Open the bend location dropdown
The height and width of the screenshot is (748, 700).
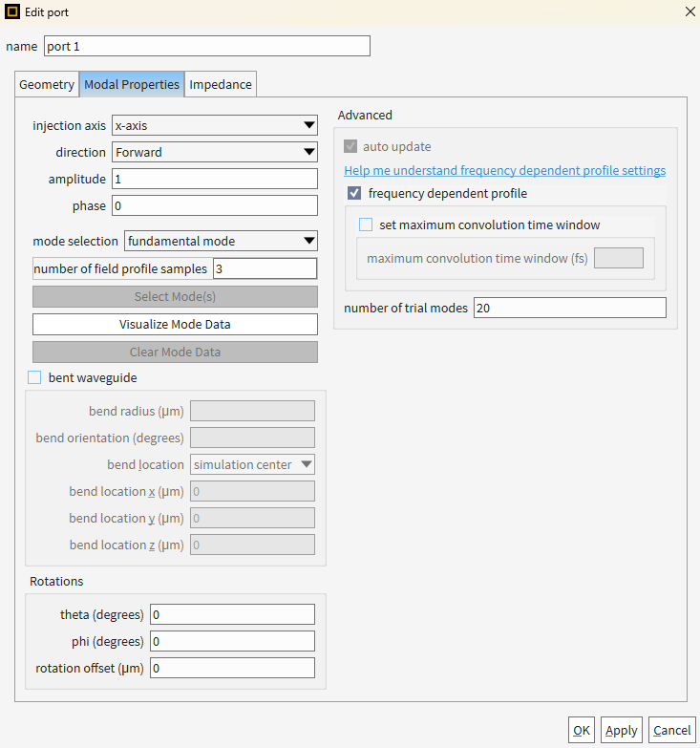[x=252, y=464]
